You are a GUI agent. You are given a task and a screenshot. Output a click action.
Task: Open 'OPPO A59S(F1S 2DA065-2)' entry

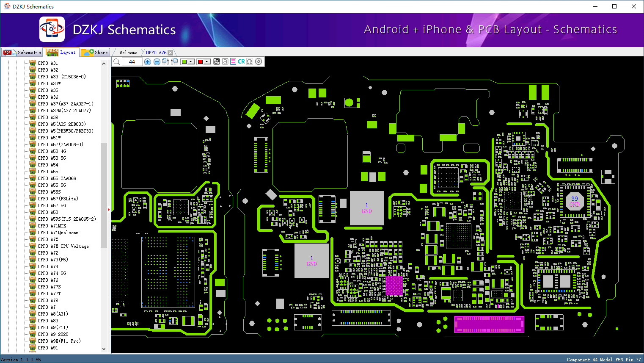point(67,219)
